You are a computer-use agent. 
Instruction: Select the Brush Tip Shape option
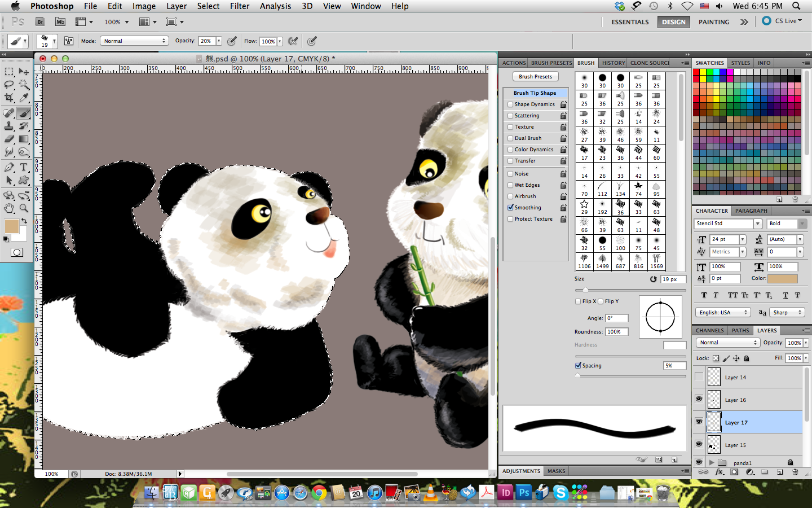(535, 93)
